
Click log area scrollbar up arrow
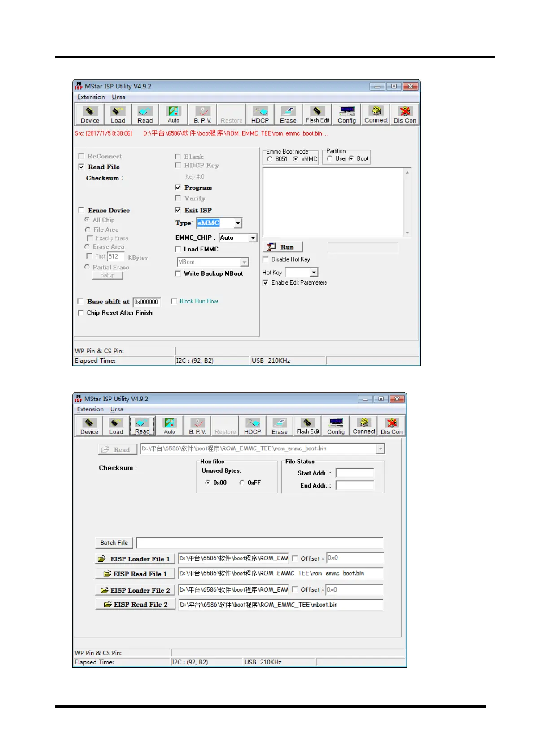(407, 173)
